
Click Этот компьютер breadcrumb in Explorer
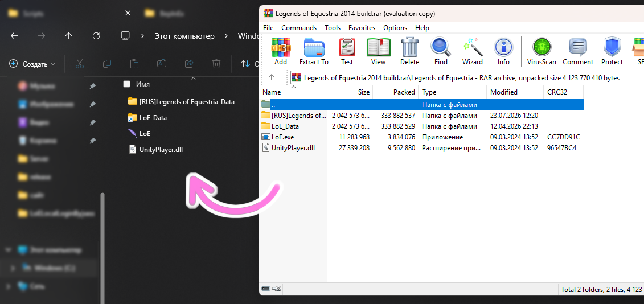(184, 36)
